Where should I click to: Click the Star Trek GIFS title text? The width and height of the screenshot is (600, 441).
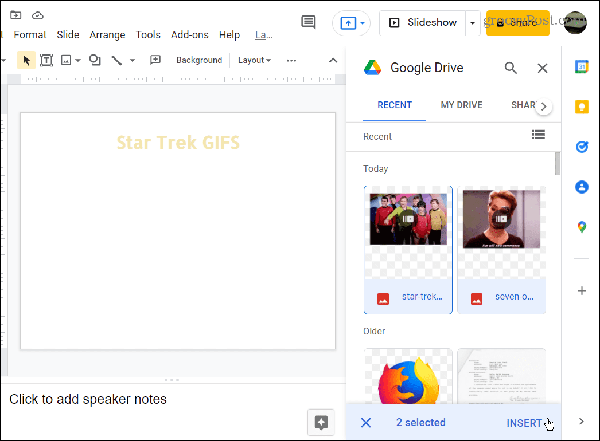click(x=178, y=142)
